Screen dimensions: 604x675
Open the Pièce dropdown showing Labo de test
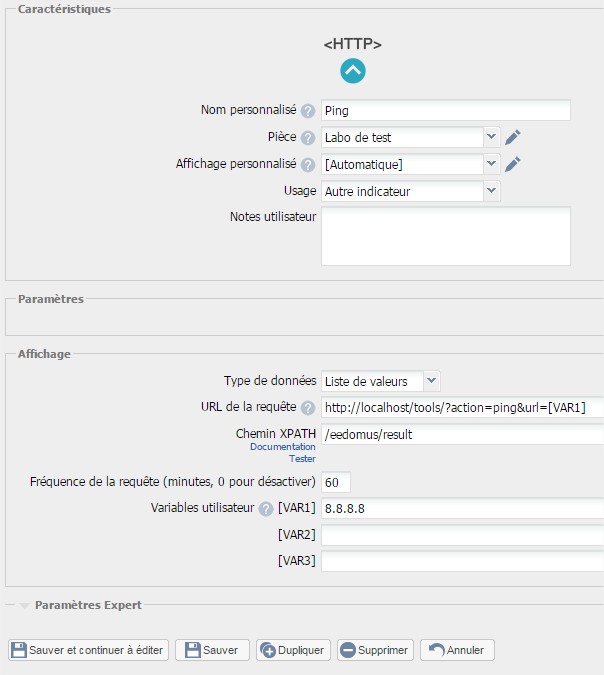410,137
